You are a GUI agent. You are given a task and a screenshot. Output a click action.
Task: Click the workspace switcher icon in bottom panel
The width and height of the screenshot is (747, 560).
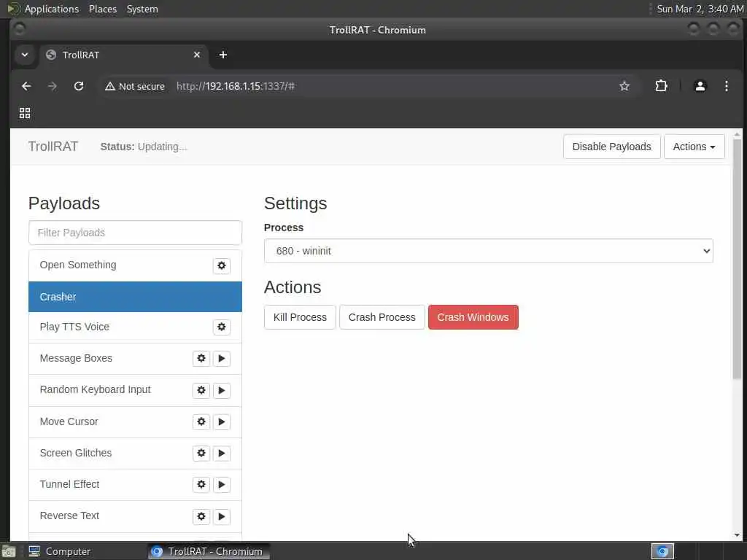662,551
